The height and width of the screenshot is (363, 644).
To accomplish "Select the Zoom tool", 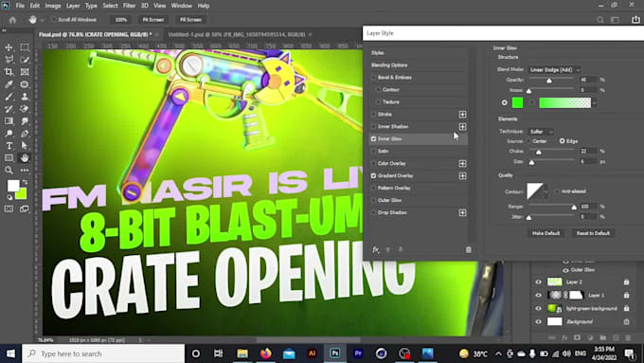I will tap(9, 171).
